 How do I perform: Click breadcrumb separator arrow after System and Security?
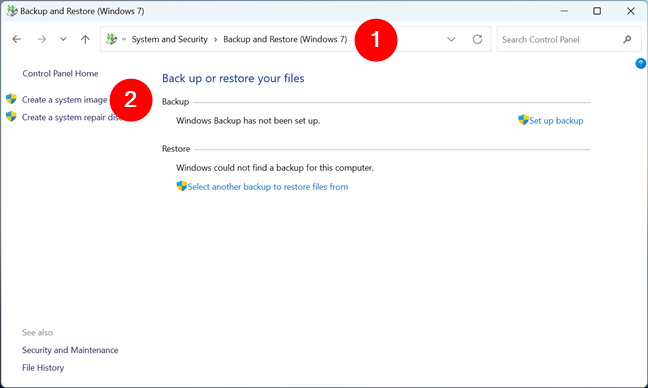[215, 40]
